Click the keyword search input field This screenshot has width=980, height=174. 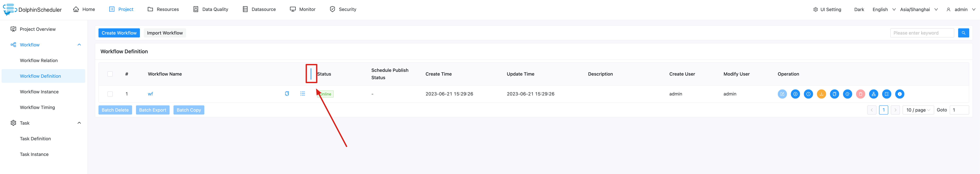click(x=921, y=33)
